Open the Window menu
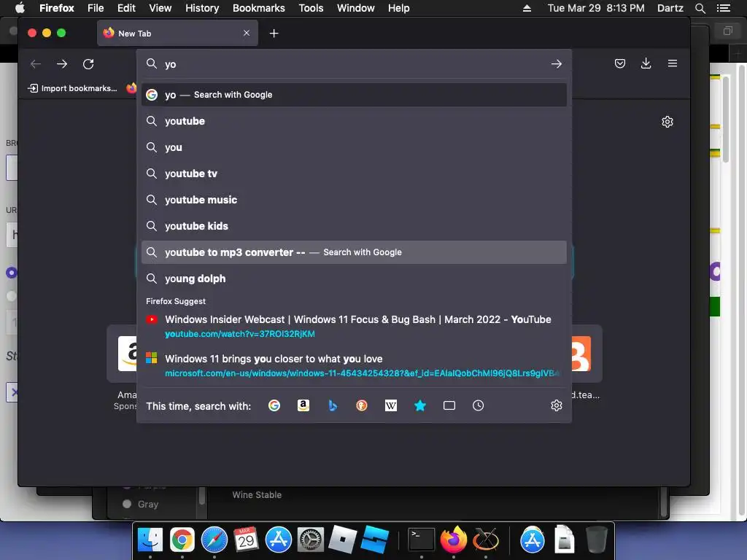 point(355,8)
